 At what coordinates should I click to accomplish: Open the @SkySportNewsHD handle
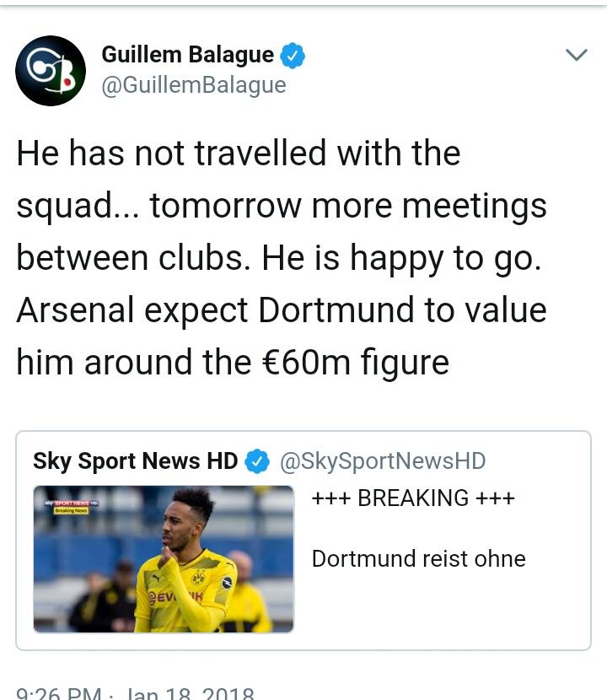pyautogui.click(x=383, y=461)
